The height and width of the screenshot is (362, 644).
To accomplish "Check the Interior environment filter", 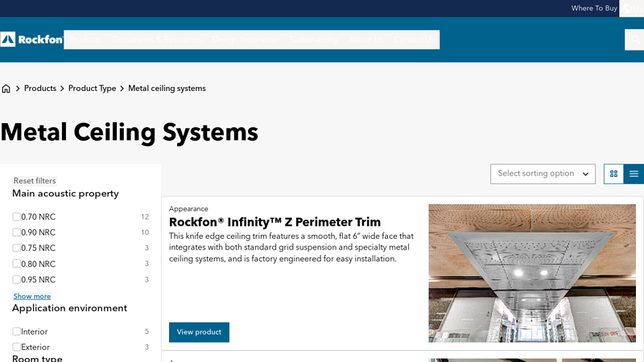I will click(16, 331).
